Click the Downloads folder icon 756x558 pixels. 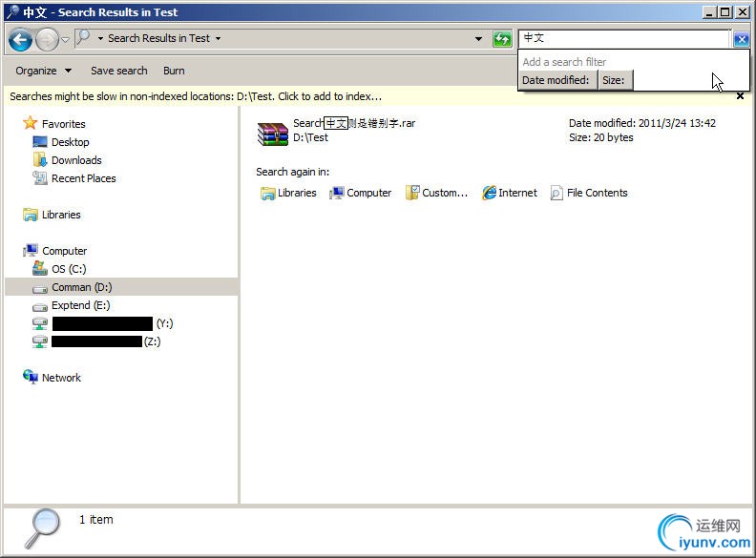[x=40, y=159]
